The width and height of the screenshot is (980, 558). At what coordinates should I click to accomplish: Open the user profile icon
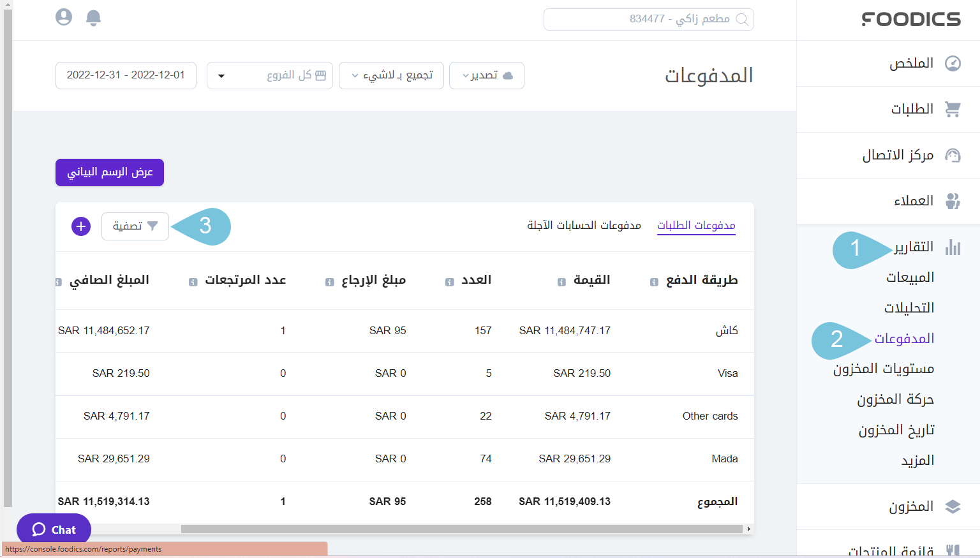point(63,17)
